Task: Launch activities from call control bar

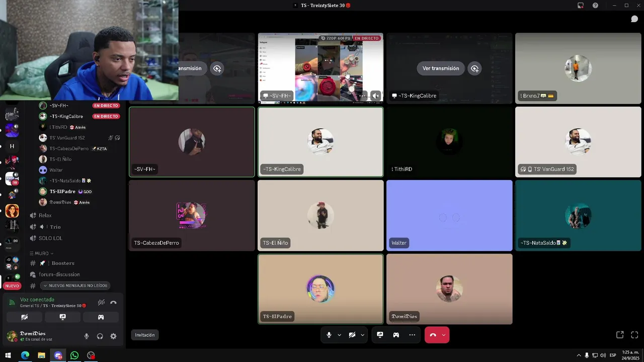Action: 396,335
